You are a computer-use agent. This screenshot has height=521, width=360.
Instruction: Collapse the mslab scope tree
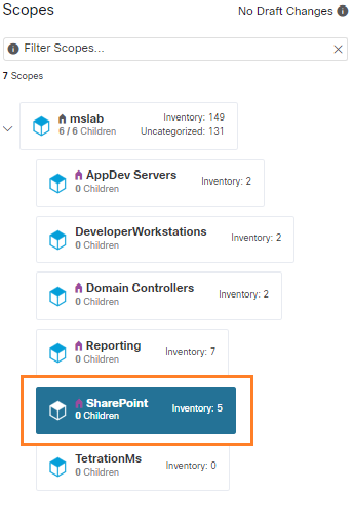coord(8,128)
